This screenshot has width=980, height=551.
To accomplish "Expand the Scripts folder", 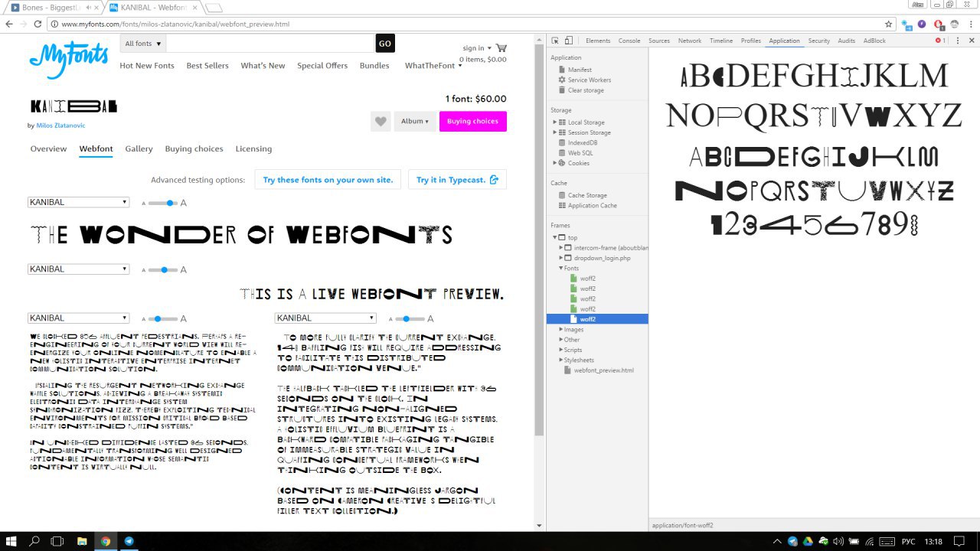I will click(x=560, y=350).
